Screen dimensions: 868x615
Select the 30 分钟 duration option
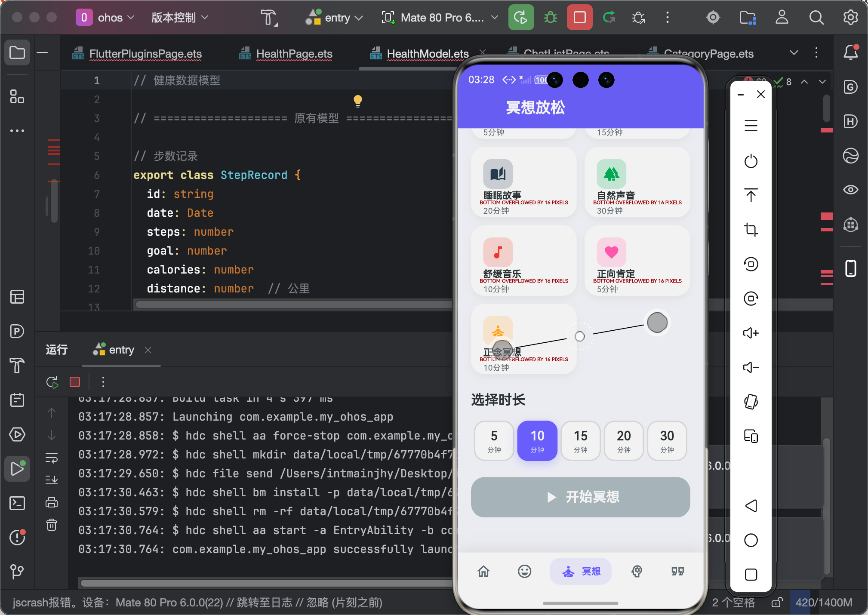click(667, 441)
